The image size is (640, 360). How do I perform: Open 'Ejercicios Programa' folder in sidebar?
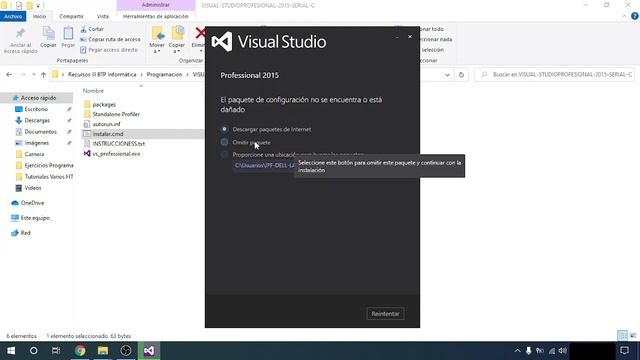[44, 165]
